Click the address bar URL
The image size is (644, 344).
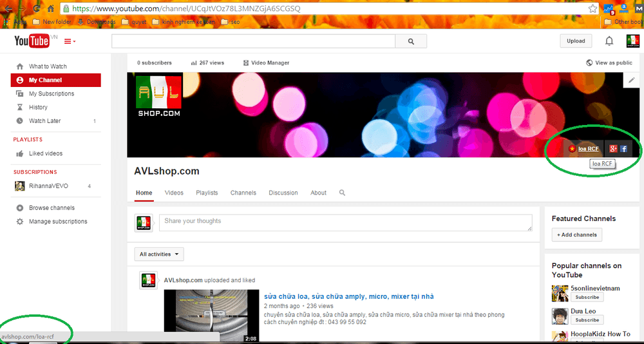tap(187, 8)
